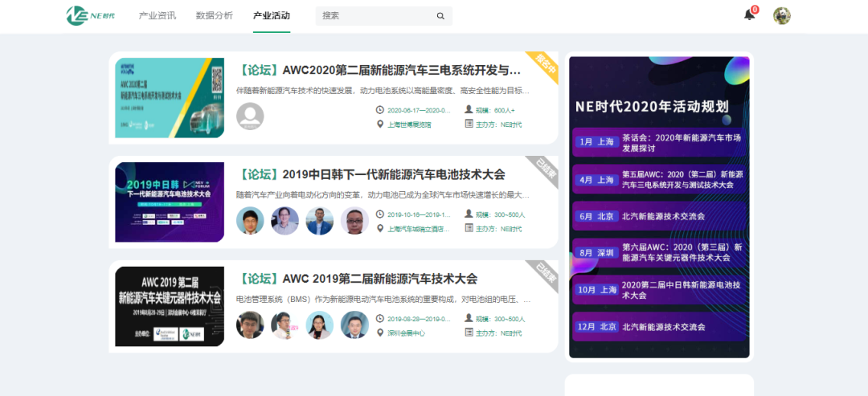
Task: Open title AWC 2019第二届新能源汽车技术大会
Action: (357, 279)
